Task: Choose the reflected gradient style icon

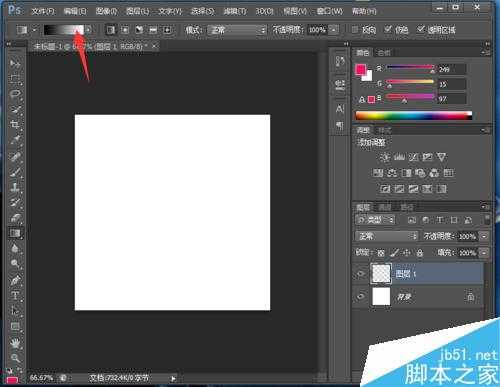Action: [153, 30]
